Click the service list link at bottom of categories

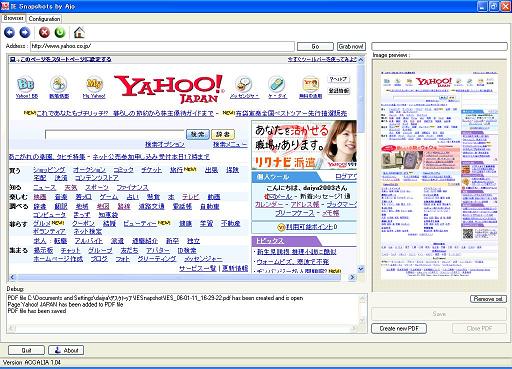coord(198,268)
